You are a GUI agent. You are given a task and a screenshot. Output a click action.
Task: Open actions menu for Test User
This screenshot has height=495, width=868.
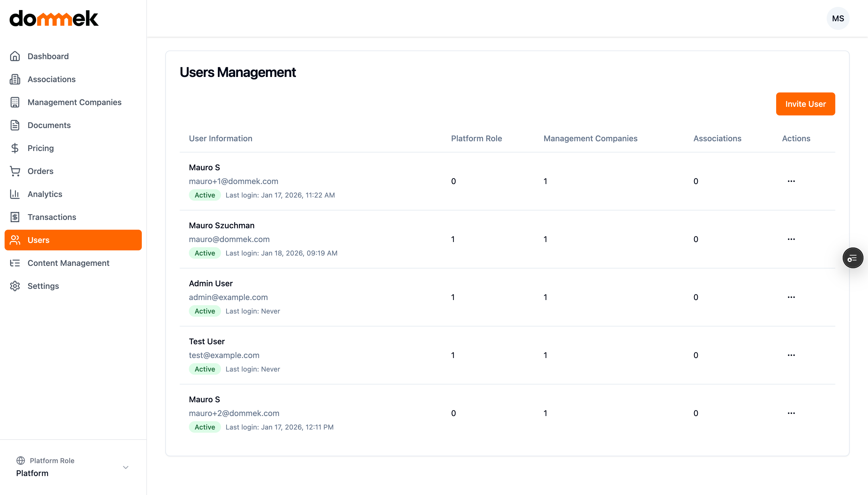[x=791, y=355]
